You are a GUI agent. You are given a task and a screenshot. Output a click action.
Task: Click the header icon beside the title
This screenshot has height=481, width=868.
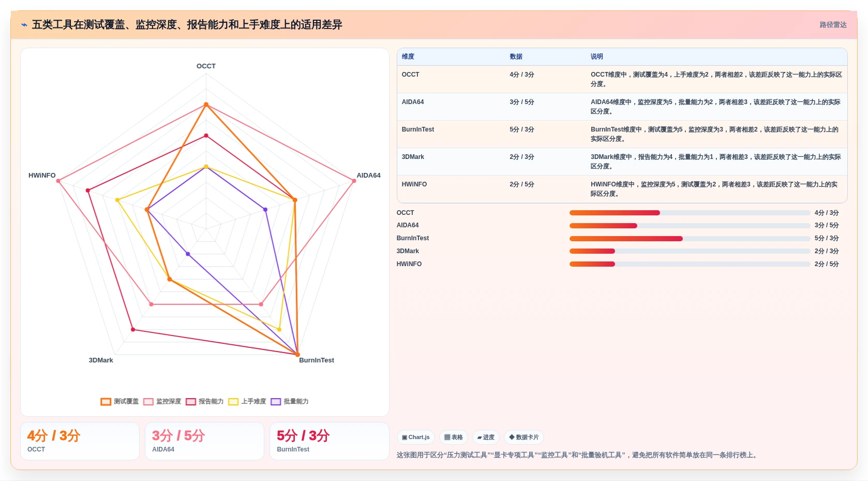click(24, 25)
